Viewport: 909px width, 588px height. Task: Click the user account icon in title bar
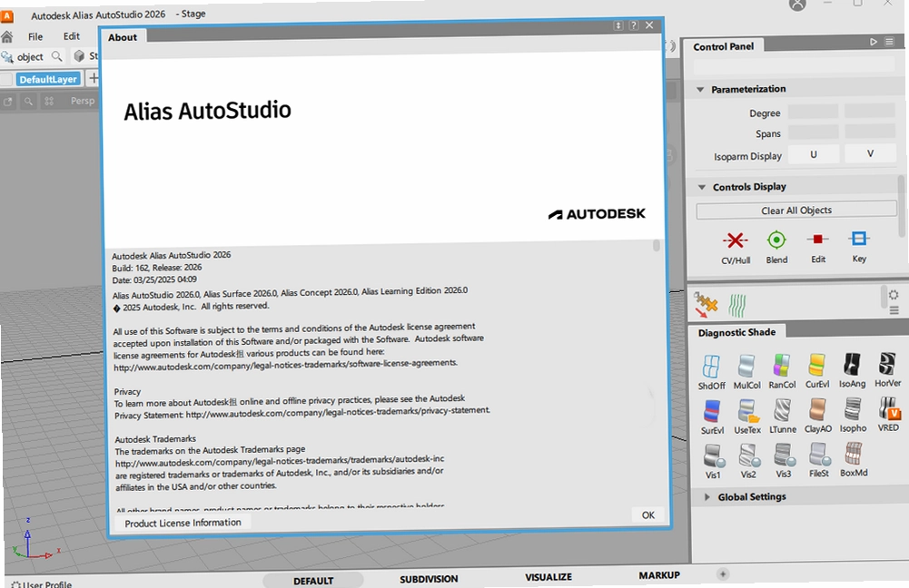point(797,4)
